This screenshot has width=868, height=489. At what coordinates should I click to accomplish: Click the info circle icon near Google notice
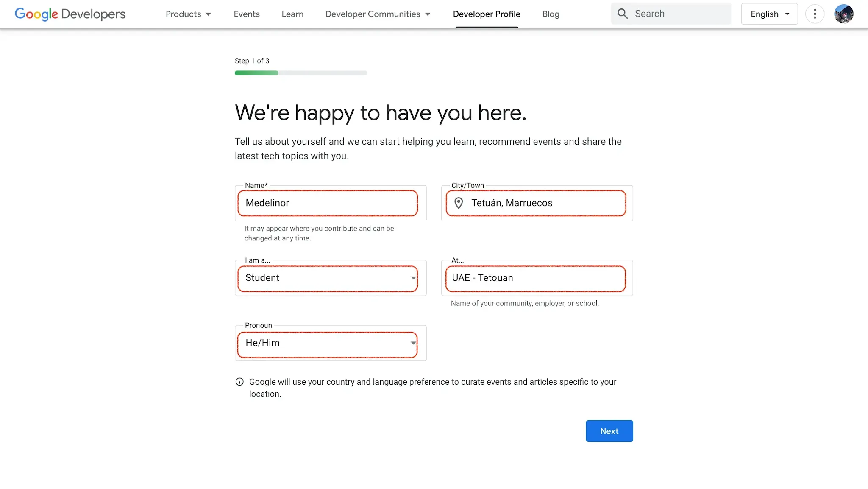tap(239, 382)
